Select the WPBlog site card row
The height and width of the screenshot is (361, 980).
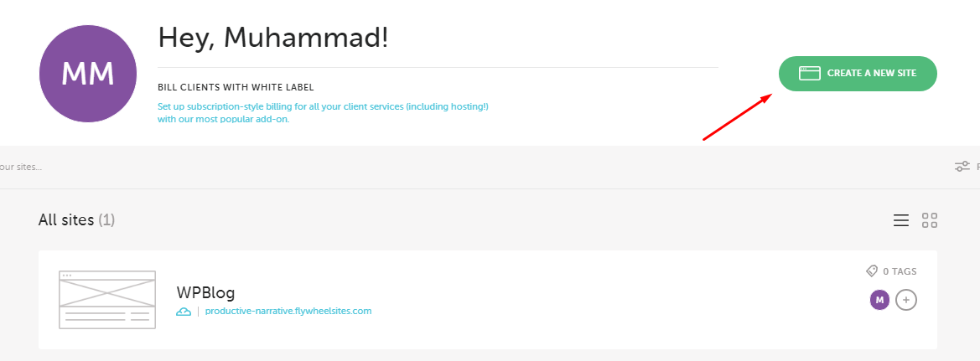click(488, 300)
